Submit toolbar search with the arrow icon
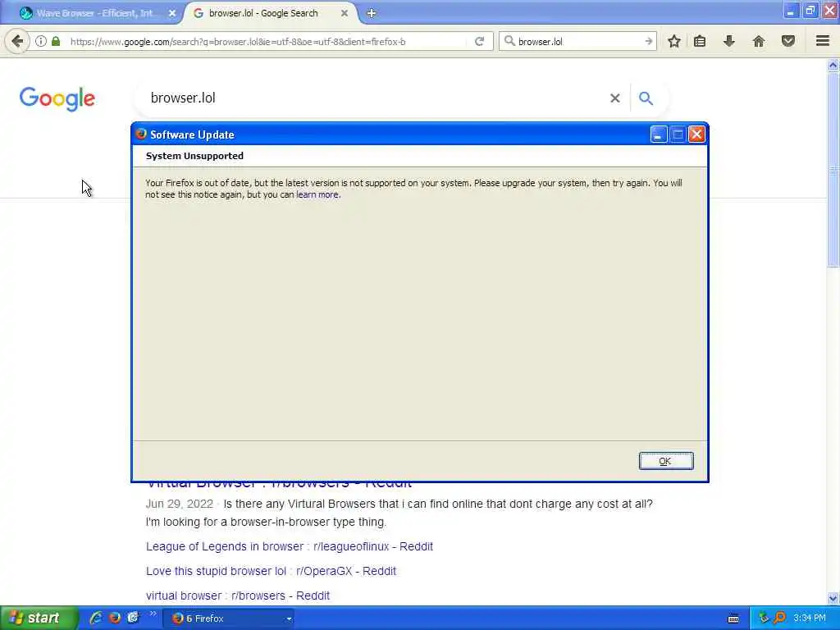This screenshot has height=630, width=840. (x=648, y=41)
